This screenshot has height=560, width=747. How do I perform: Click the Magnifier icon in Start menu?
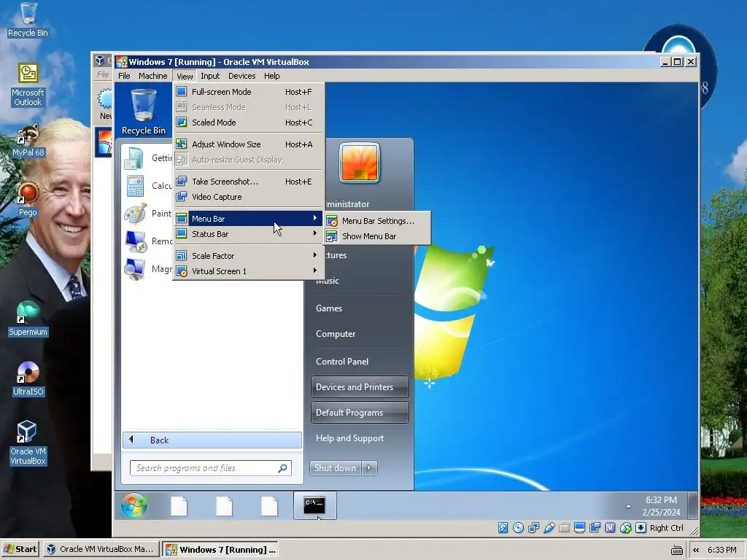135,268
